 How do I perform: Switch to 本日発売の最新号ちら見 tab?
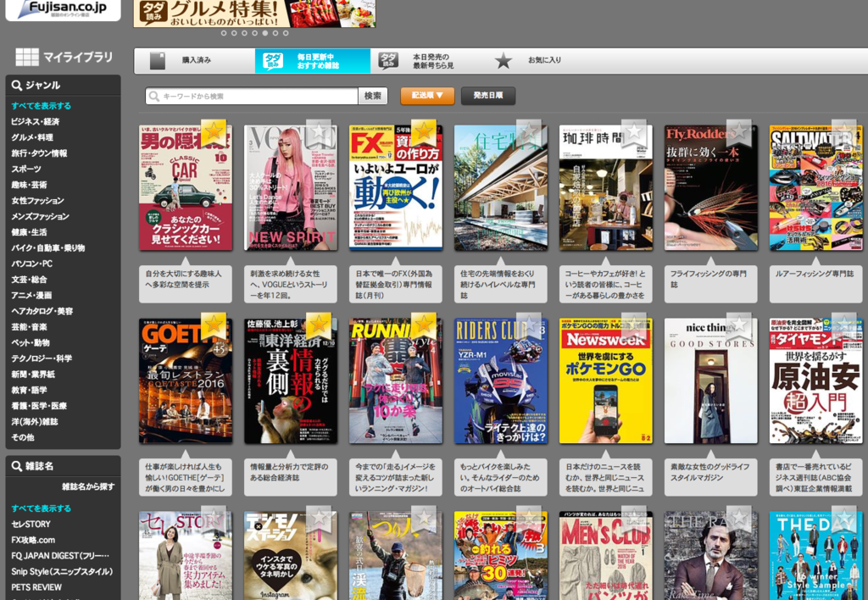[428, 60]
